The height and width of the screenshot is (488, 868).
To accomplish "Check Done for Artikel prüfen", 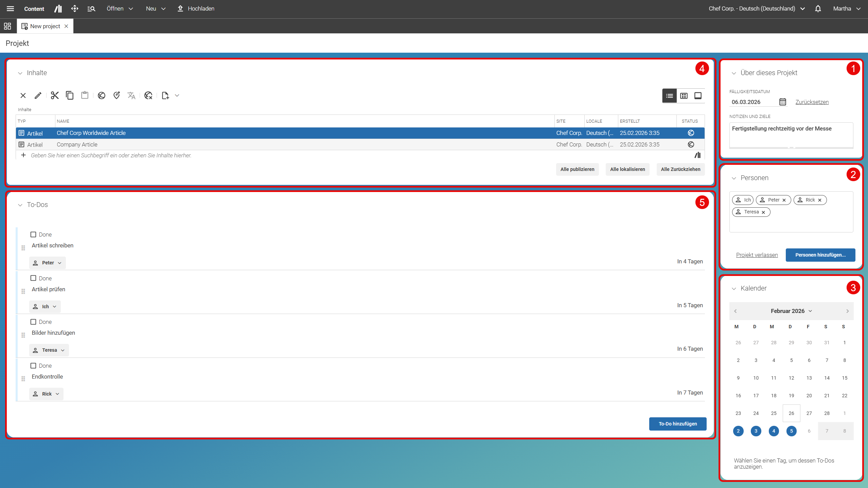I will point(33,278).
